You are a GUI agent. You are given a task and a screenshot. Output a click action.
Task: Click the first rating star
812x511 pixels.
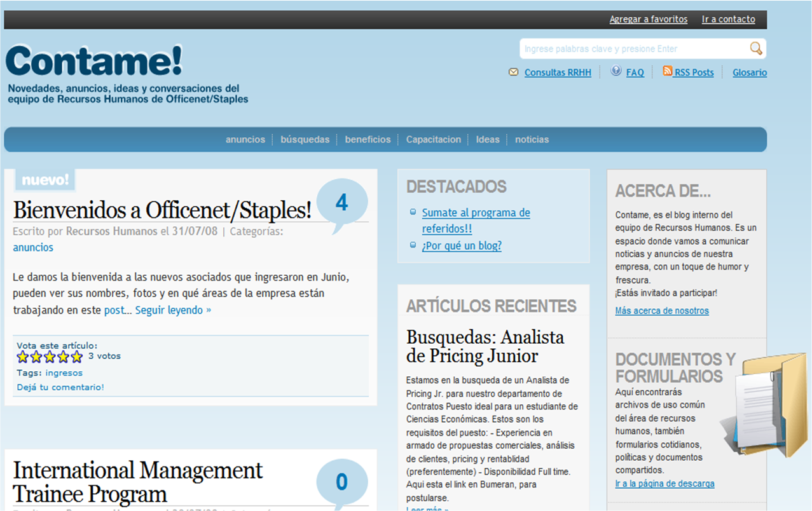(x=23, y=357)
